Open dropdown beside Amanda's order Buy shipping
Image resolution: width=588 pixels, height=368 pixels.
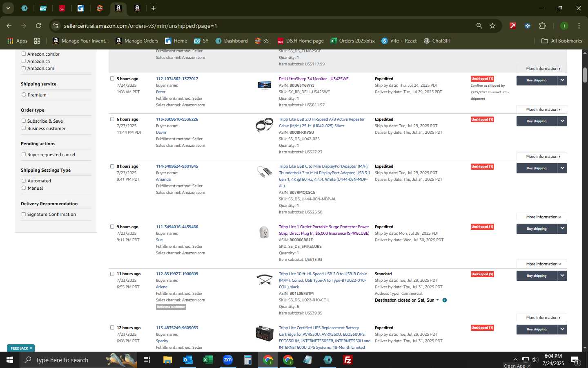coord(562,168)
